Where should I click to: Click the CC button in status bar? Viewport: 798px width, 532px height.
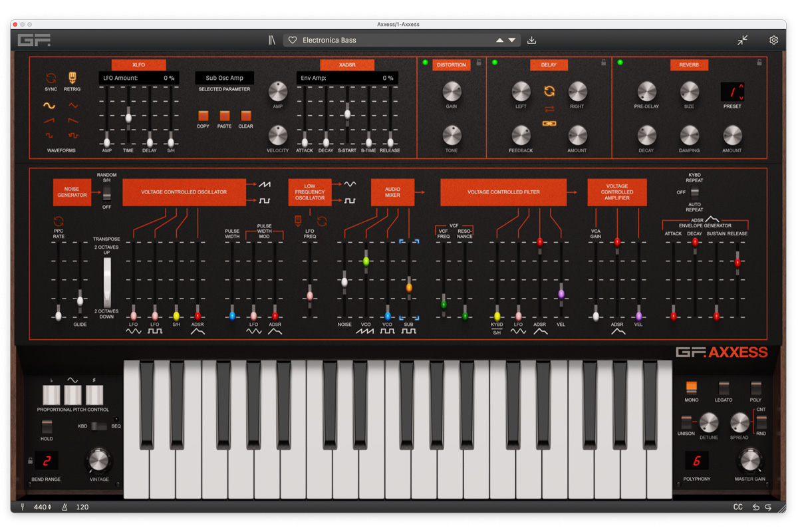[x=738, y=507]
